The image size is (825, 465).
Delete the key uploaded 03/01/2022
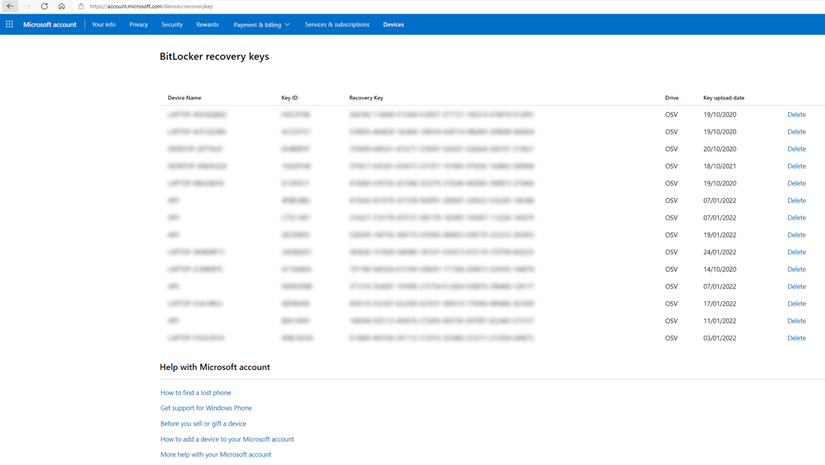pyautogui.click(x=797, y=338)
